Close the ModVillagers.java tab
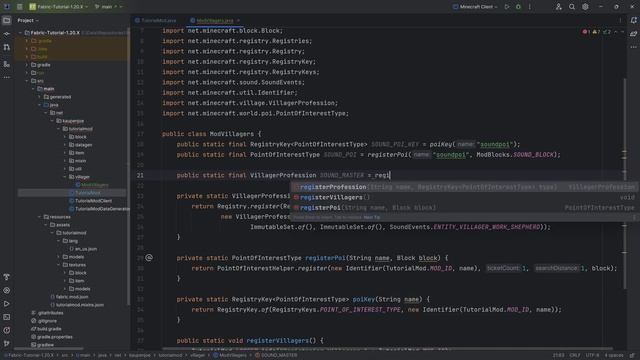The width and height of the screenshot is (640, 360). click(x=238, y=20)
